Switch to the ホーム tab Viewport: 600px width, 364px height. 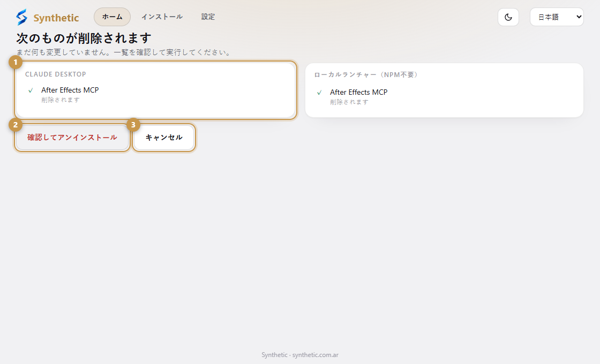[112, 17]
